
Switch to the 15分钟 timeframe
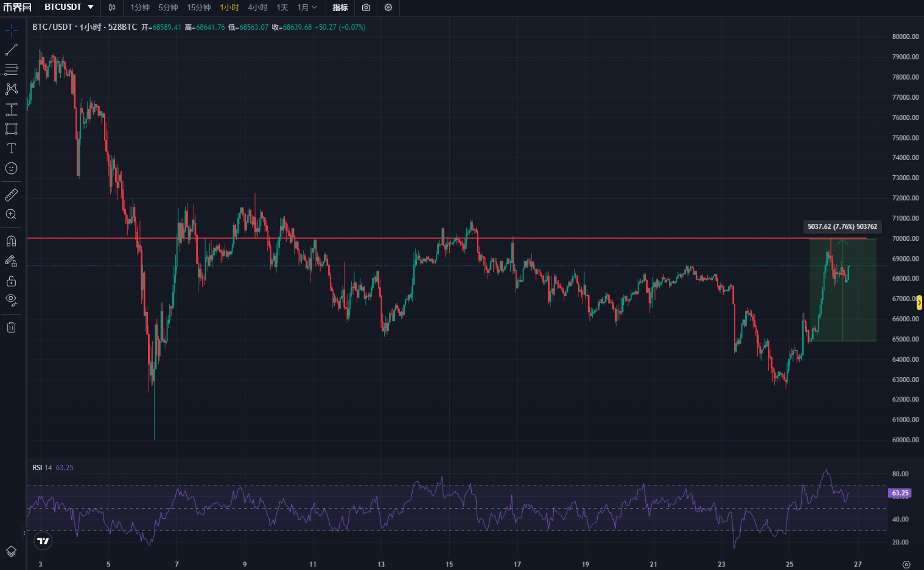pos(198,8)
